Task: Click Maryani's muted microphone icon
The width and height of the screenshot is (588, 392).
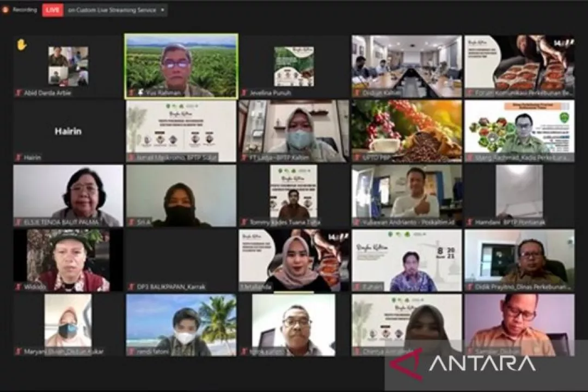Action: pyautogui.click(x=18, y=352)
